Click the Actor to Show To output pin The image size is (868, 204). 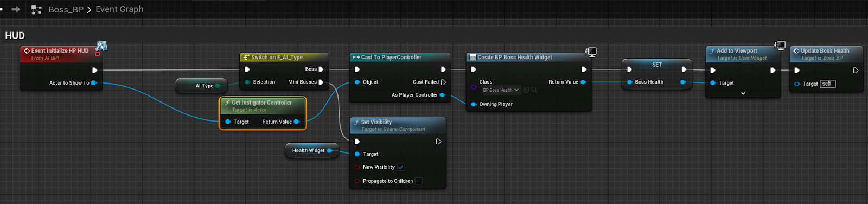click(94, 83)
